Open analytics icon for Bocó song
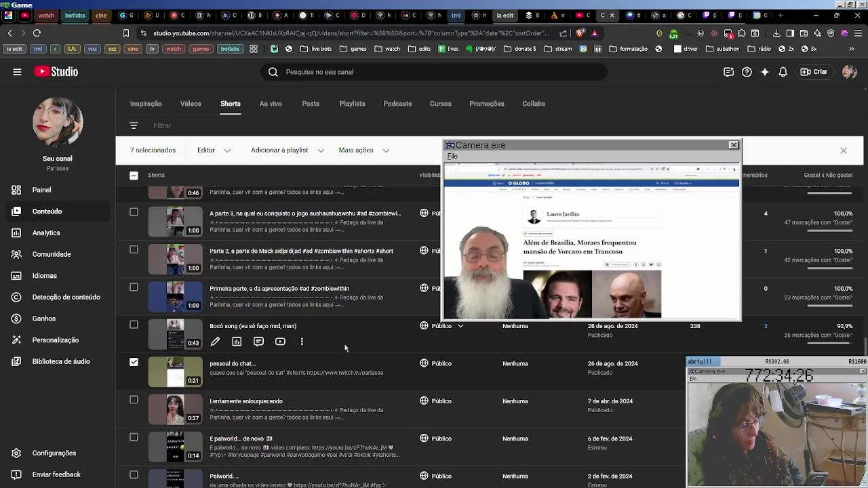 click(x=237, y=342)
